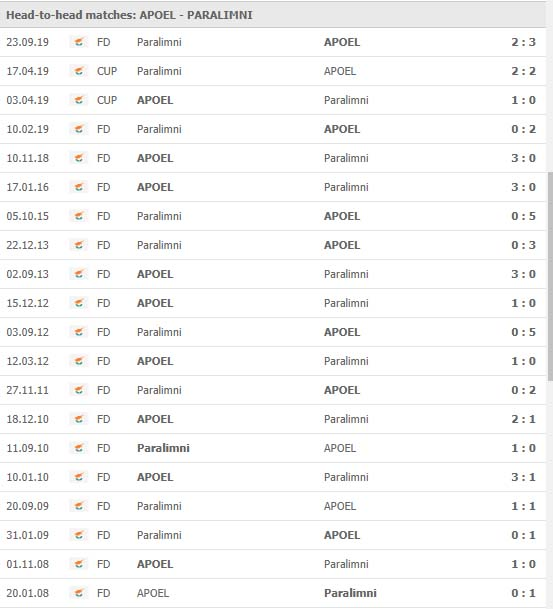Select the 17.01.16 match date
This screenshot has height=609, width=553.
[28, 187]
